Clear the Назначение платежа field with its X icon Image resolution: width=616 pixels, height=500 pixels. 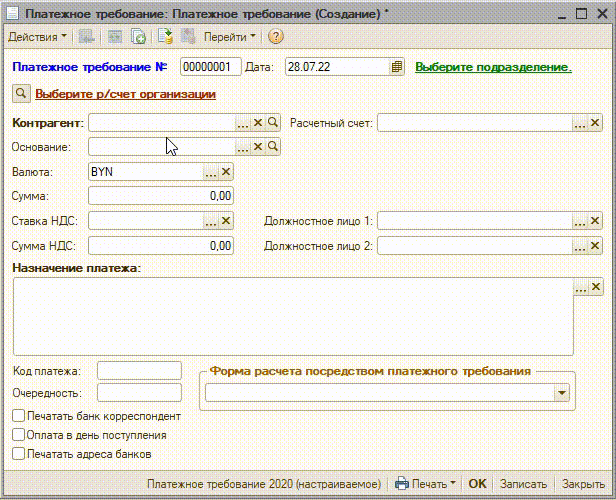click(595, 288)
